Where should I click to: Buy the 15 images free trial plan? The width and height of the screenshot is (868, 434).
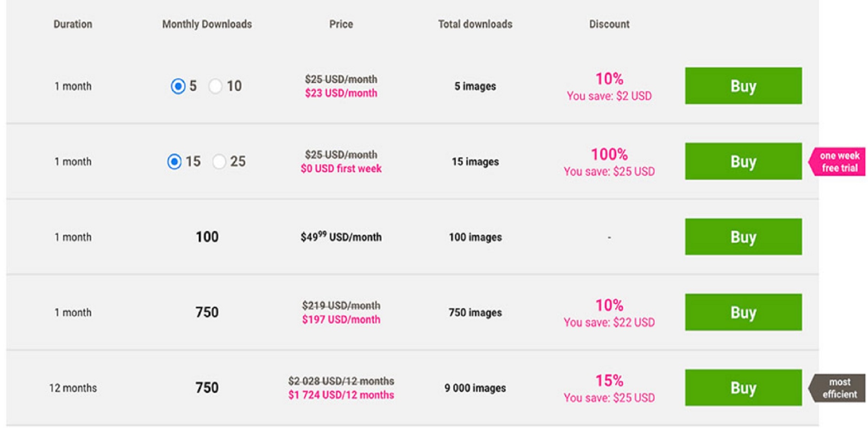point(743,161)
